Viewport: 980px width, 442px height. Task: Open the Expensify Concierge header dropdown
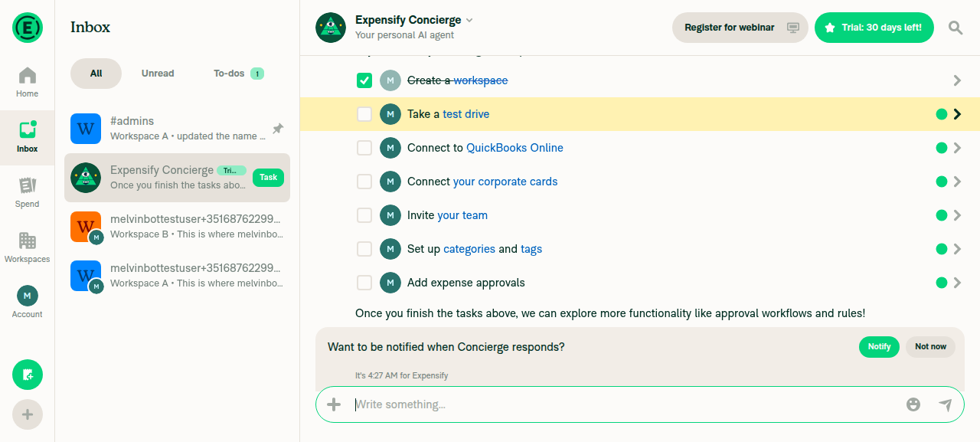tap(469, 20)
